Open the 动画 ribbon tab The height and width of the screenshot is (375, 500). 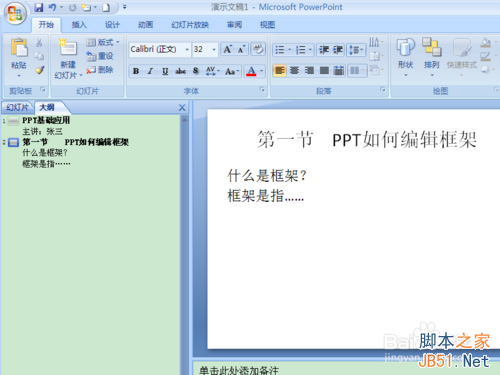point(146,25)
